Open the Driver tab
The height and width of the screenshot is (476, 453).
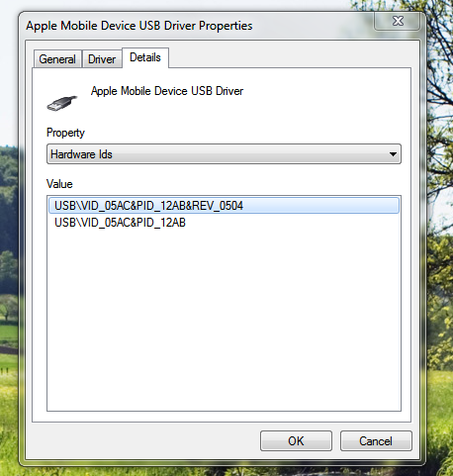102,59
